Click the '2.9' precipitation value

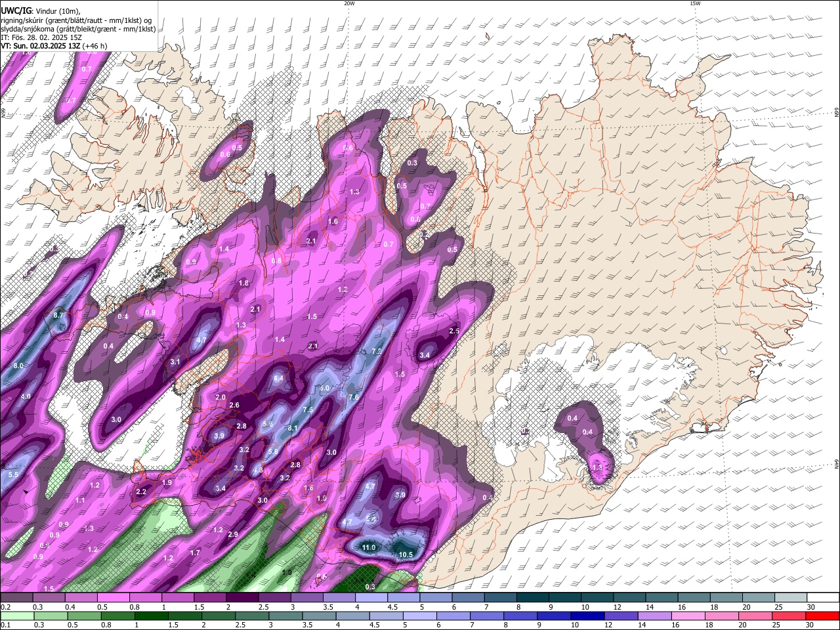(x=233, y=535)
